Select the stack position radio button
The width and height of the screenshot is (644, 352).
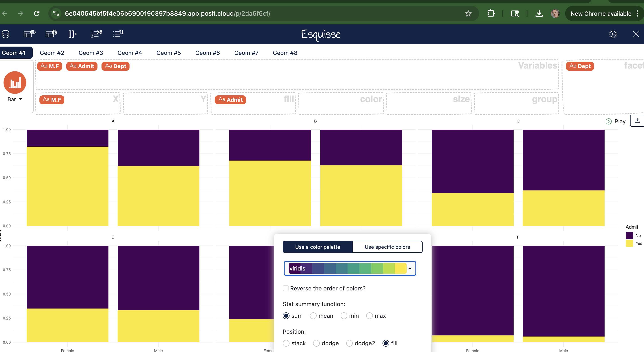pos(286,343)
